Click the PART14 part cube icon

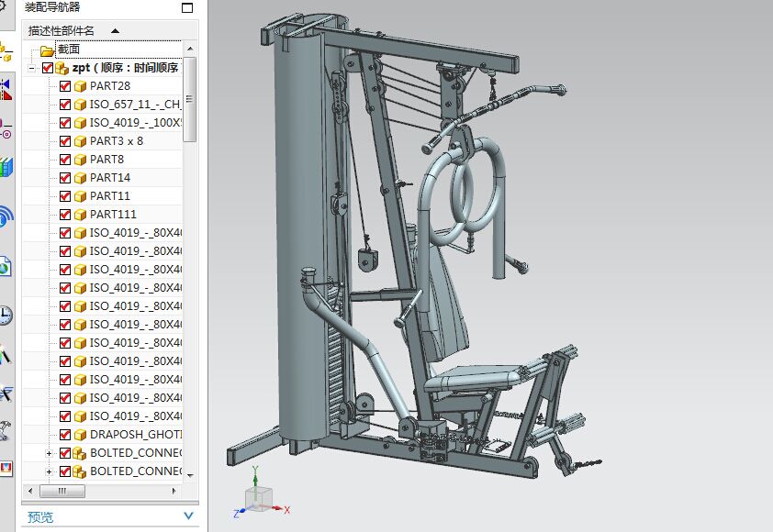tap(80, 178)
